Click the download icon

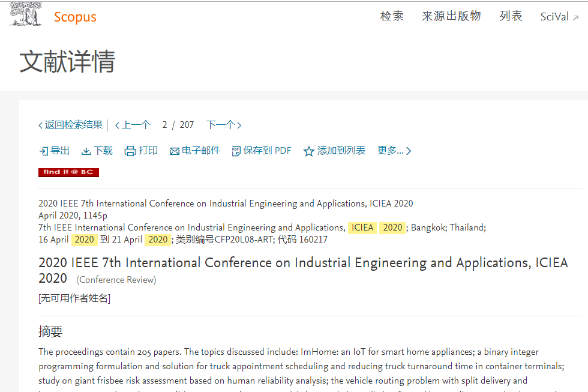[86, 151]
